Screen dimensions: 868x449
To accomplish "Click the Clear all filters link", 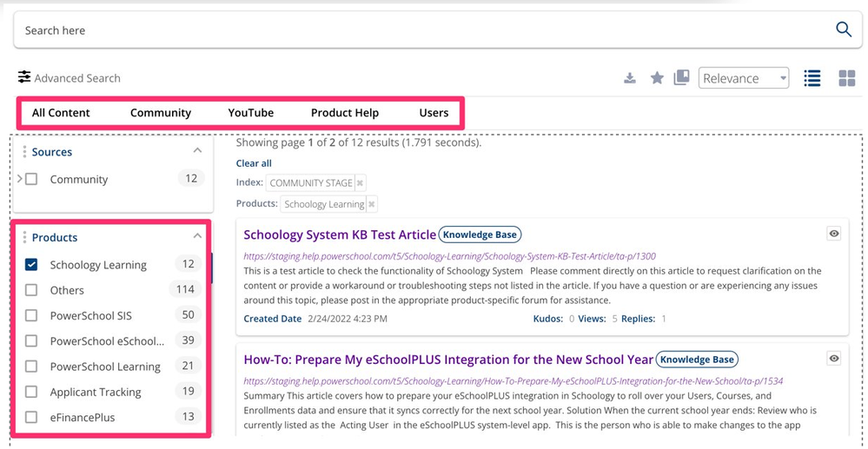I will (254, 163).
